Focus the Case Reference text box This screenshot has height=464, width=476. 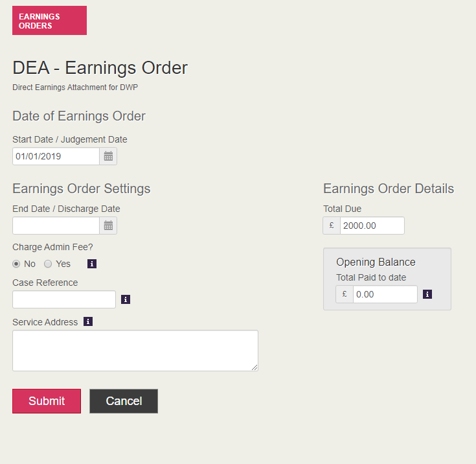64,299
